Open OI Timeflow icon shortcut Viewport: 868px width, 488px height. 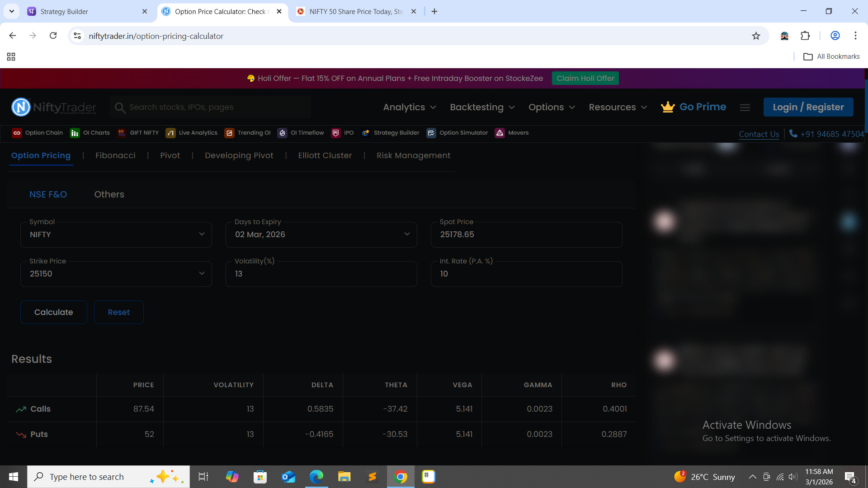[282, 133]
